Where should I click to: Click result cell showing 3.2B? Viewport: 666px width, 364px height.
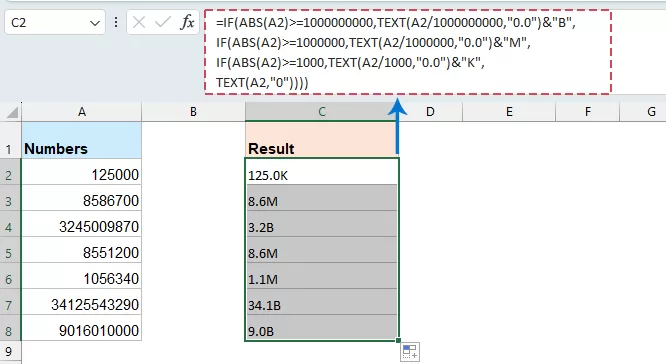pos(322,224)
